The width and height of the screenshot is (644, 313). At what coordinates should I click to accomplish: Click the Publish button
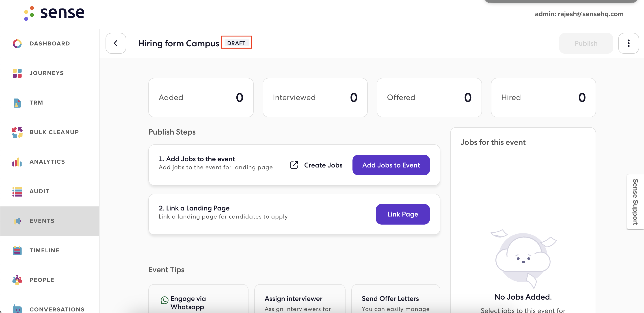click(586, 43)
